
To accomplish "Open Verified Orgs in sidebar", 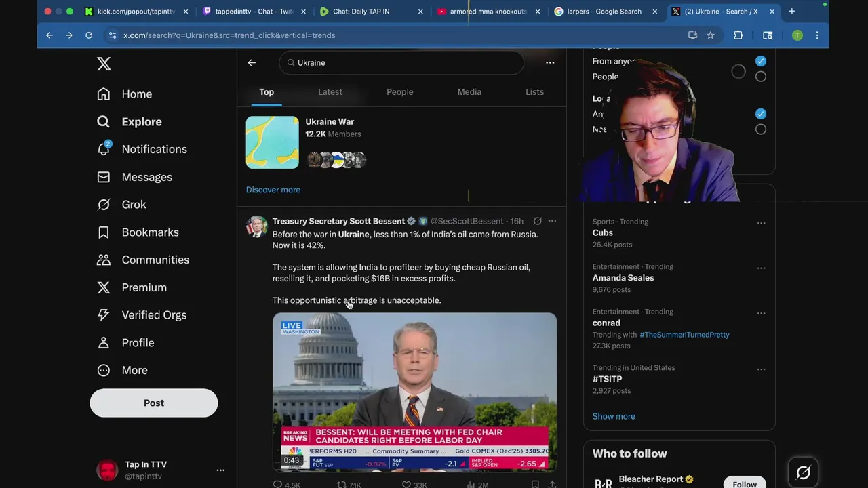I will [142, 315].
